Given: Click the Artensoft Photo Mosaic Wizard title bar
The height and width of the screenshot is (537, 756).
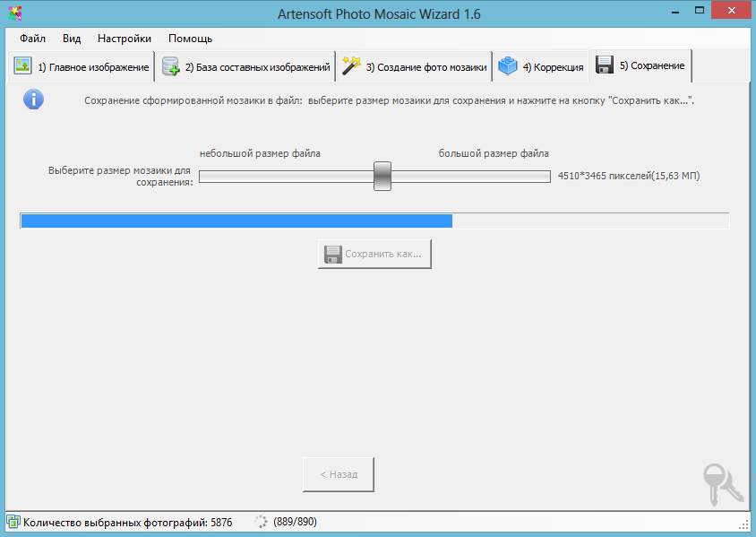Looking at the screenshot, I should pos(379,14).
